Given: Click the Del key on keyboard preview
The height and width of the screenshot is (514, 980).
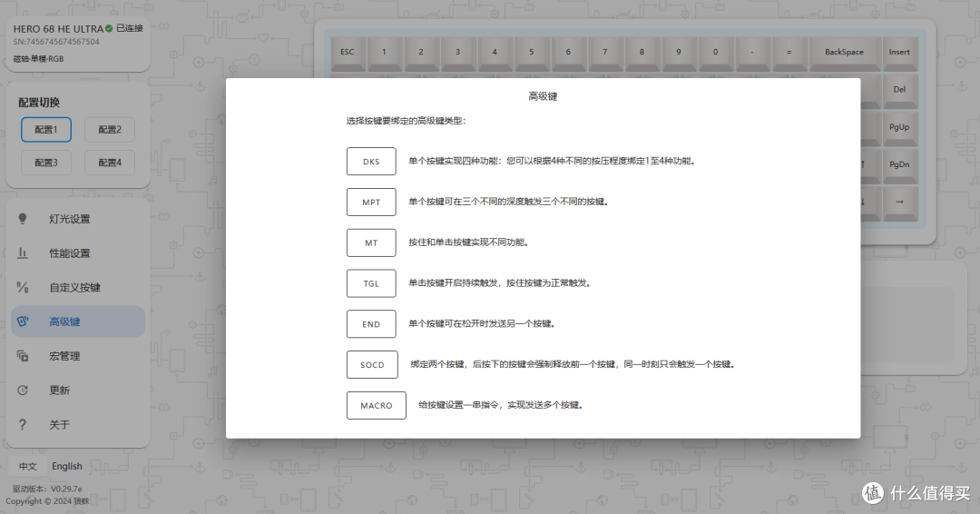Looking at the screenshot, I should coord(899,90).
